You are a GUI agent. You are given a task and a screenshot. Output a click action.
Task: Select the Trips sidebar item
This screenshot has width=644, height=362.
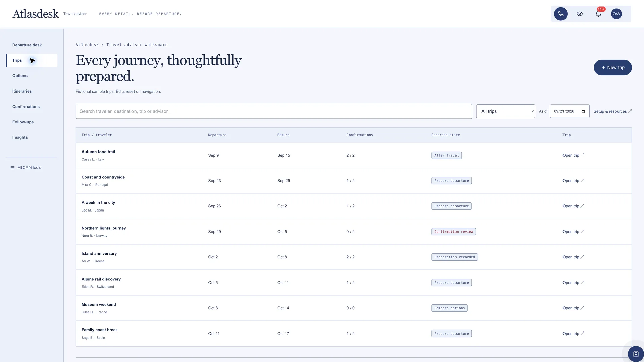32,60
